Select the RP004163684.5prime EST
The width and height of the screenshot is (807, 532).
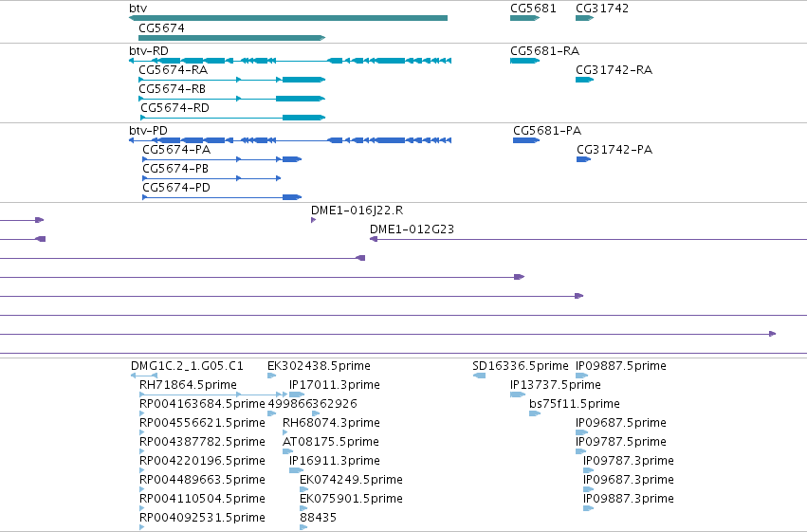coord(142,413)
